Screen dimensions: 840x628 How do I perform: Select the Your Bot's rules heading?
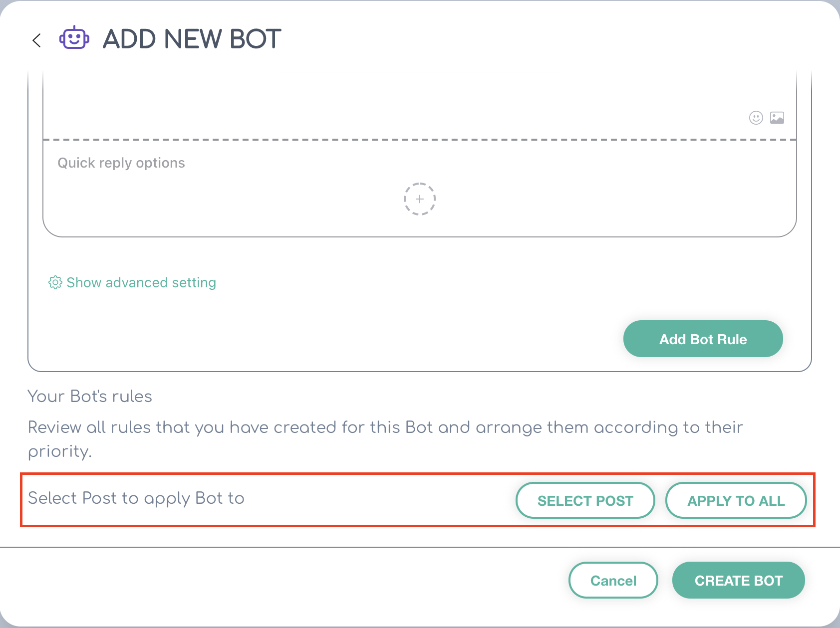tap(90, 396)
